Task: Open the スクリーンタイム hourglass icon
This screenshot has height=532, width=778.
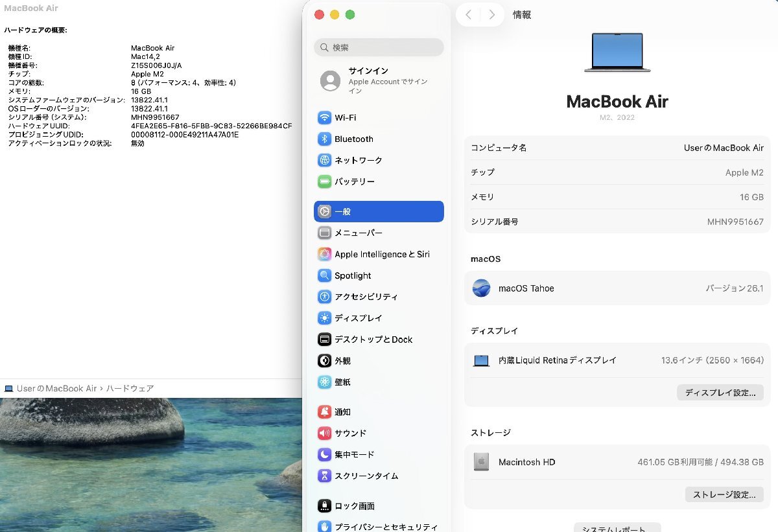Action: [325, 476]
